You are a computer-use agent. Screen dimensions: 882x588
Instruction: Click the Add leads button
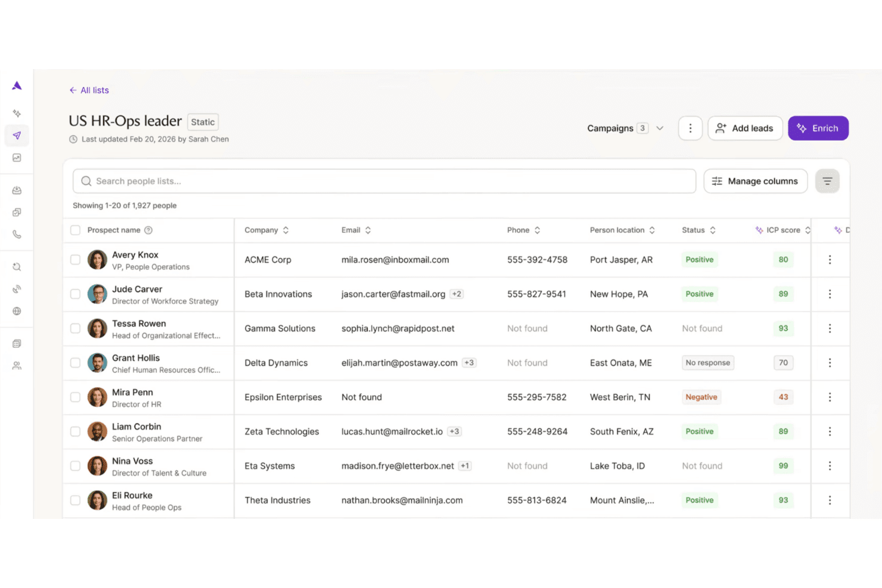745,128
